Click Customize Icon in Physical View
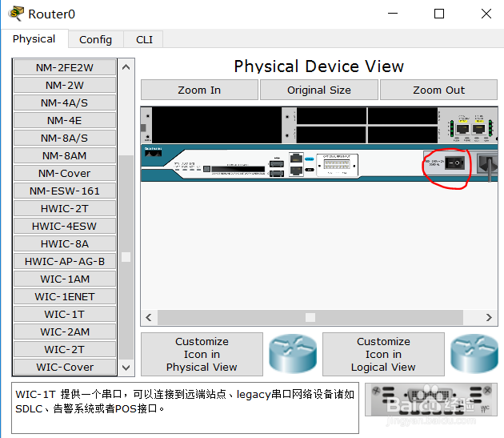504x438 pixels. pyautogui.click(x=202, y=355)
